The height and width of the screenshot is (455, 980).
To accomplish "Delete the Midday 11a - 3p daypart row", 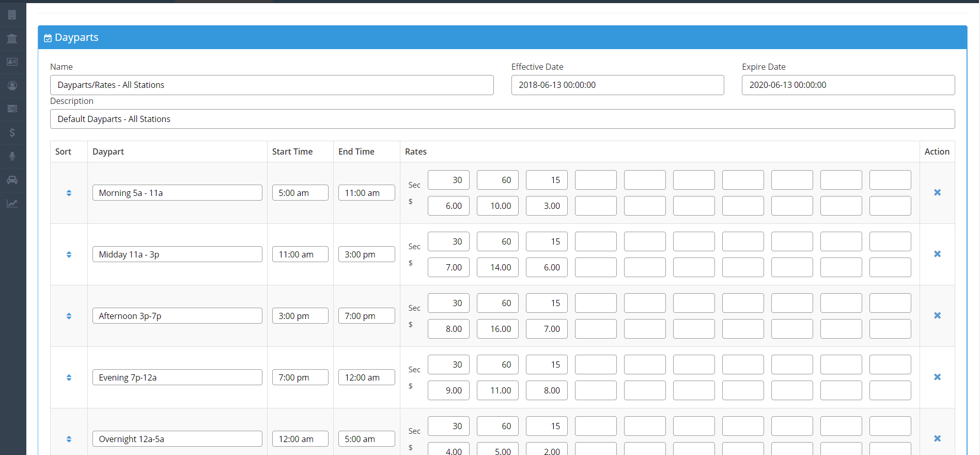I will click(937, 254).
